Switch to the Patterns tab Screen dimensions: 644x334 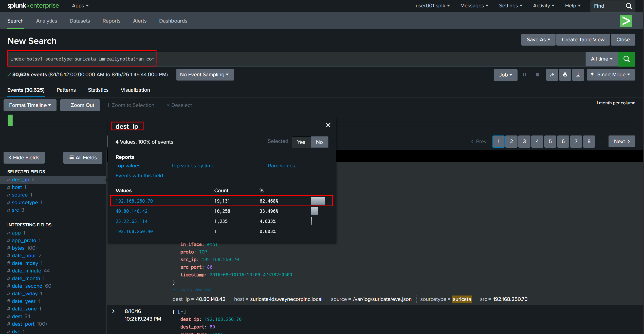[66, 90]
